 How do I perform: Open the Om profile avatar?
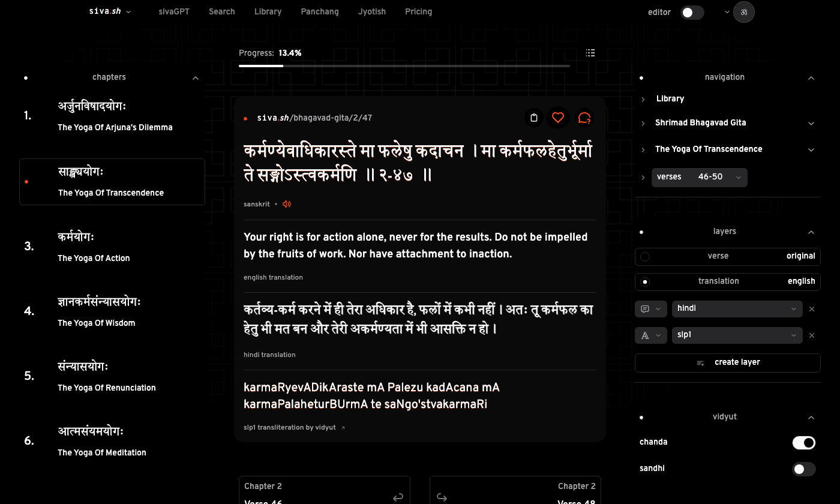tap(744, 12)
